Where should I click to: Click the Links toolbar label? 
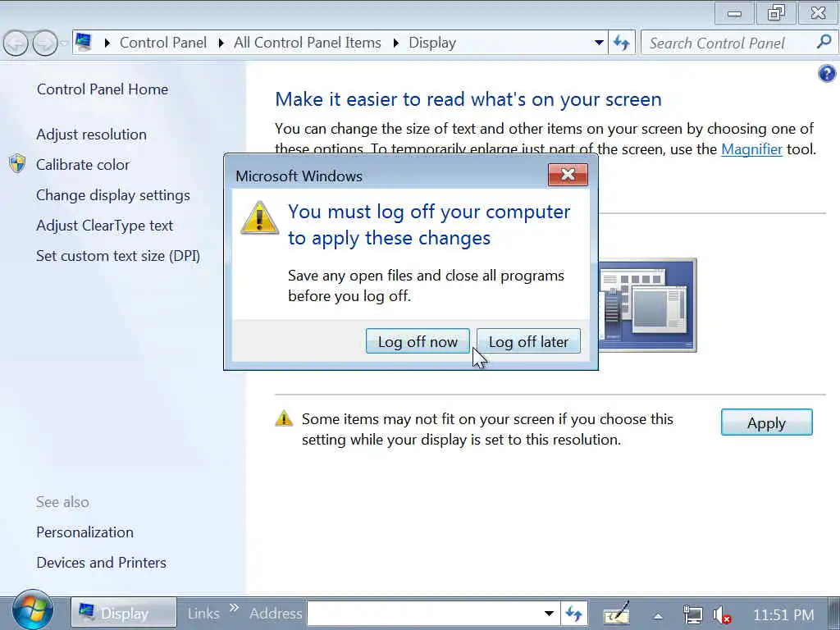[203, 613]
